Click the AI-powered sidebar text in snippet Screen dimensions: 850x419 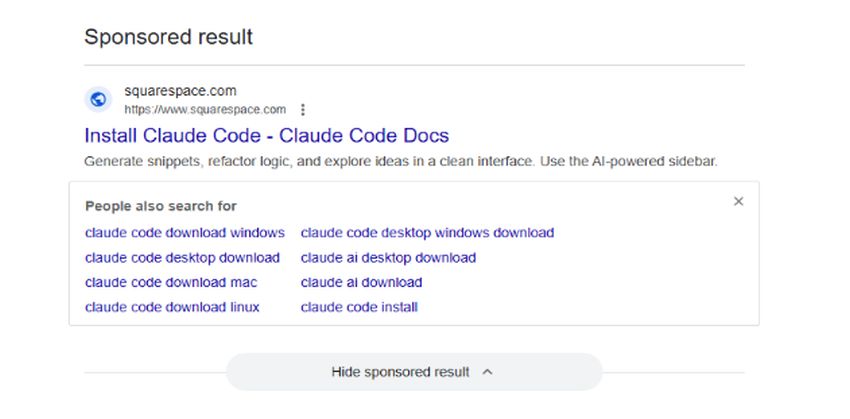658,161
